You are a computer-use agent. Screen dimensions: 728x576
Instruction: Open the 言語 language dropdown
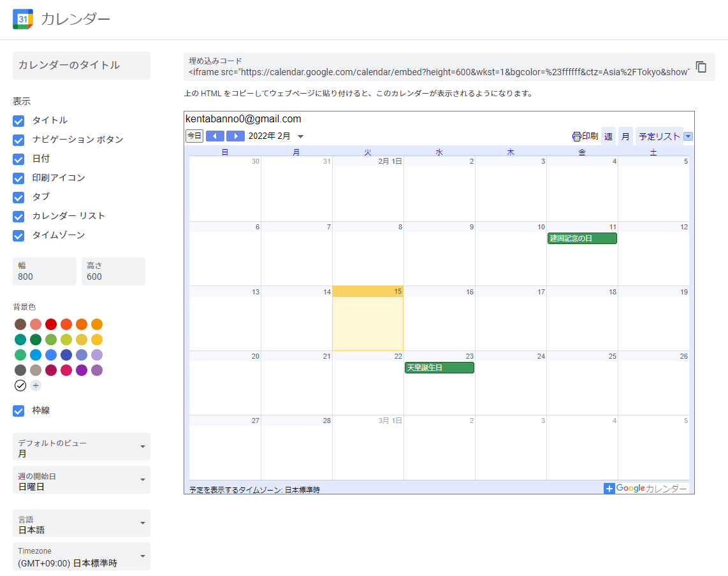[81, 523]
